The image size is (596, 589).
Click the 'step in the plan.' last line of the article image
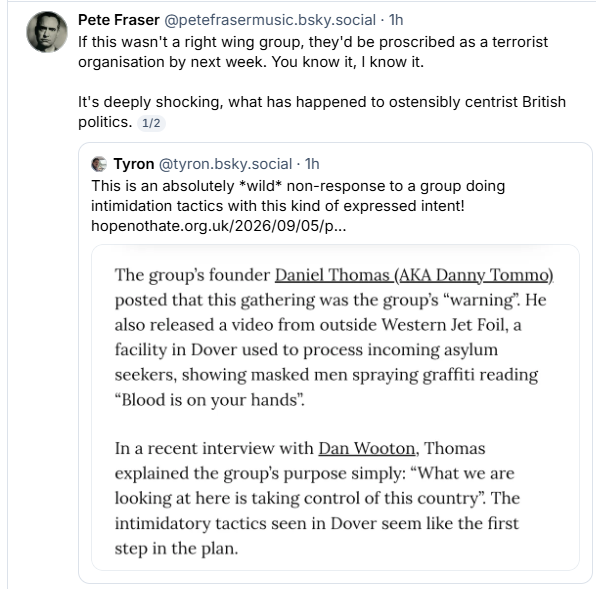click(176, 548)
